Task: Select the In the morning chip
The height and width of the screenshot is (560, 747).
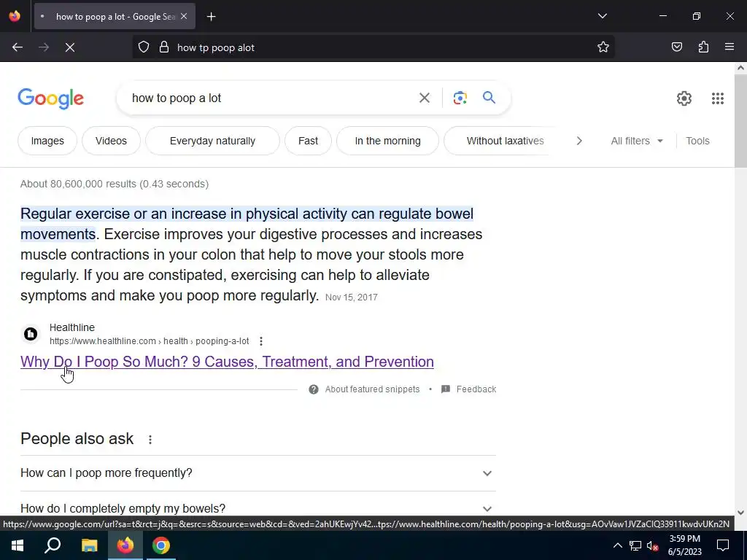Action: click(x=387, y=141)
